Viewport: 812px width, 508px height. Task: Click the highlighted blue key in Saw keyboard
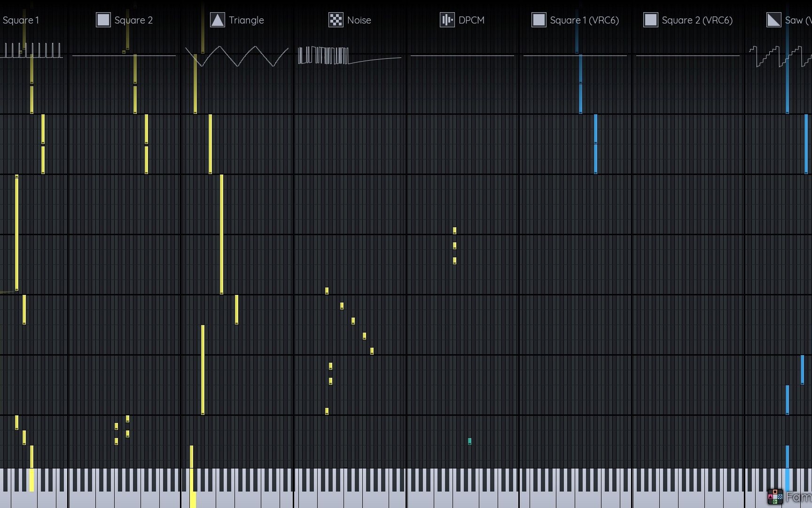click(x=788, y=480)
